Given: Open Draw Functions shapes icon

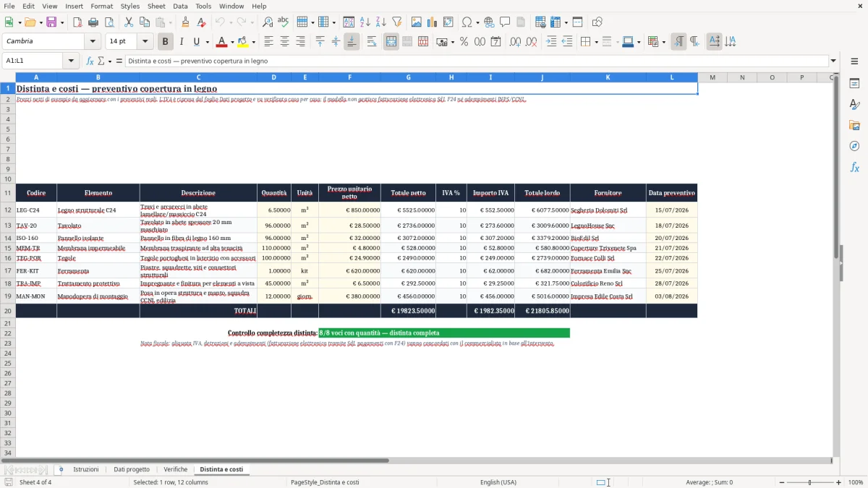Looking at the screenshot, I should (597, 22).
